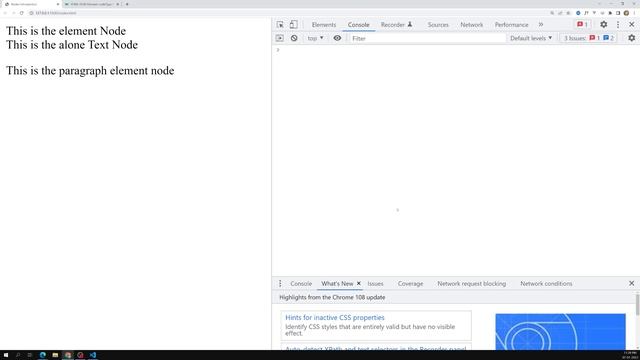Switch to the Issues drawer tab
Viewport: 640px width, 360px height.
[x=375, y=283]
